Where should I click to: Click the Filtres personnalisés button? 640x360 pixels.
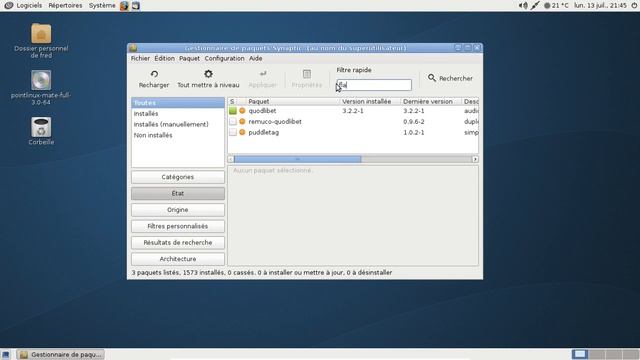coord(178,226)
